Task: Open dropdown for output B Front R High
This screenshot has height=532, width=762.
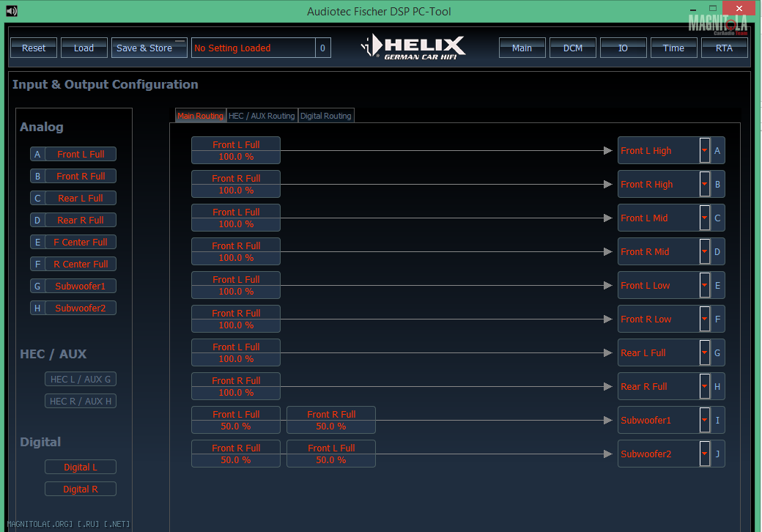Action: pyautogui.click(x=705, y=184)
